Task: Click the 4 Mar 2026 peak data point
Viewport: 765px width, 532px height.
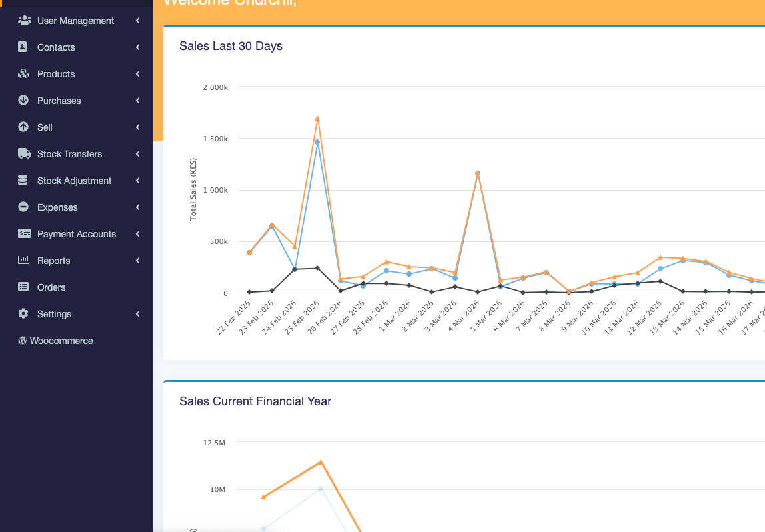Action: click(x=478, y=173)
